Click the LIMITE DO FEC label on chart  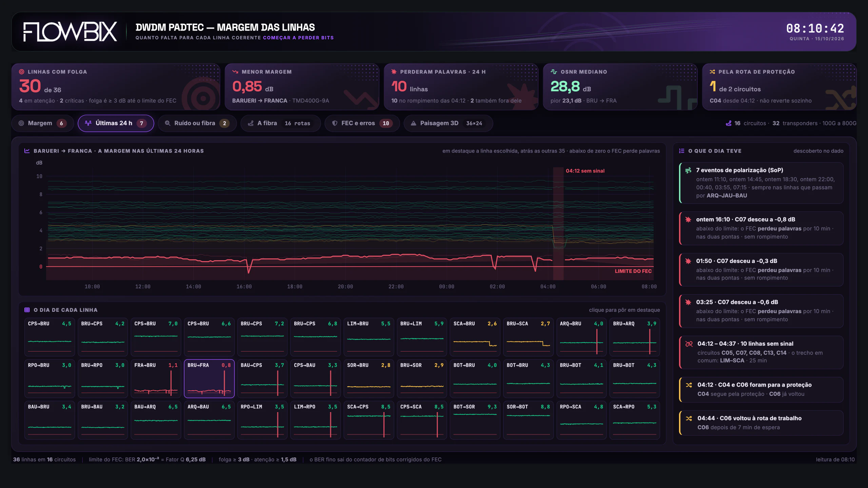[x=633, y=271]
